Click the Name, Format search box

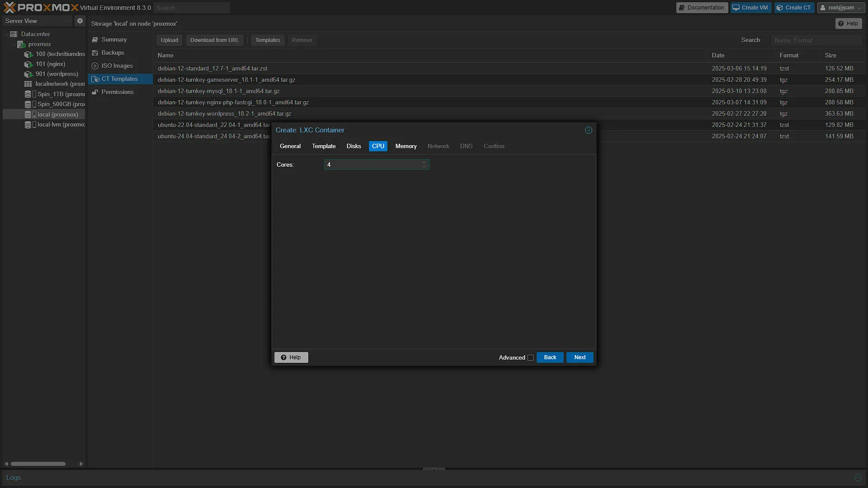816,40
